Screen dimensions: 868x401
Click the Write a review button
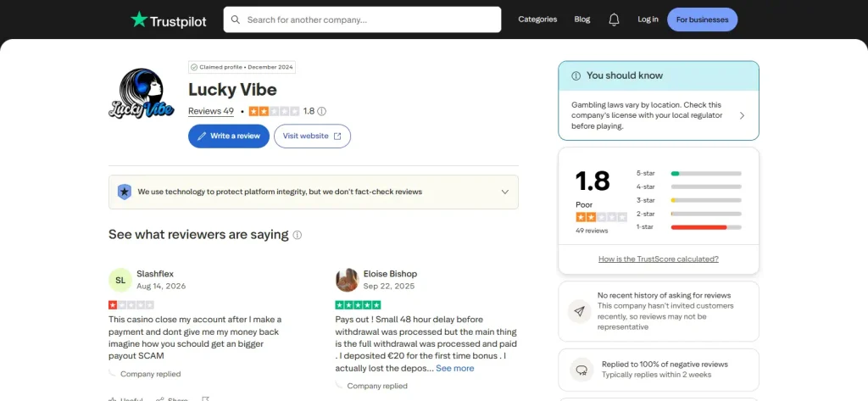(x=229, y=136)
